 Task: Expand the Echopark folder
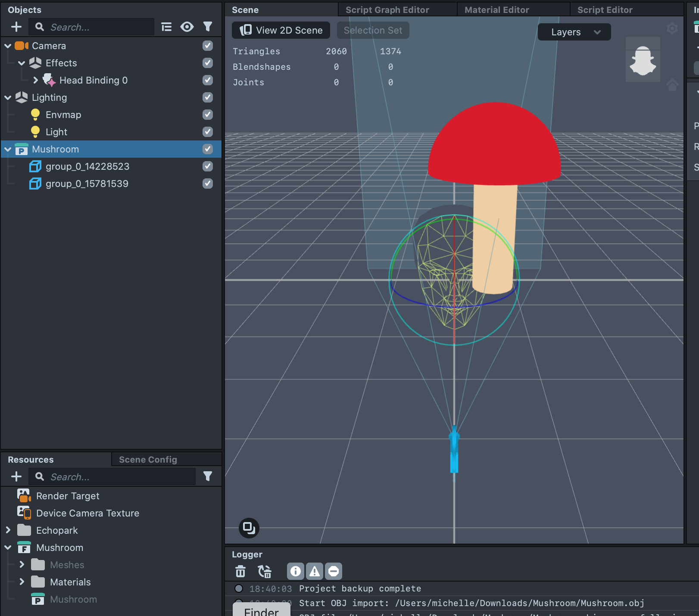pos(8,530)
